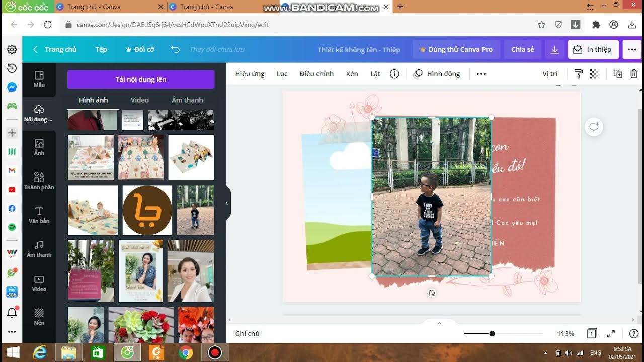Open Hiệu ứng effects for the image
The width and height of the screenshot is (644, 362).
(x=250, y=74)
